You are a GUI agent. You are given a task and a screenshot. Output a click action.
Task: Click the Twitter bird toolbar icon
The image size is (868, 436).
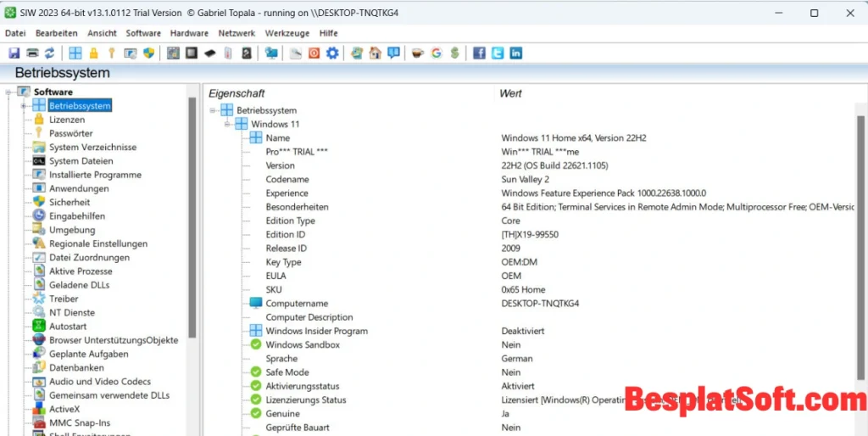[x=498, y=53]
